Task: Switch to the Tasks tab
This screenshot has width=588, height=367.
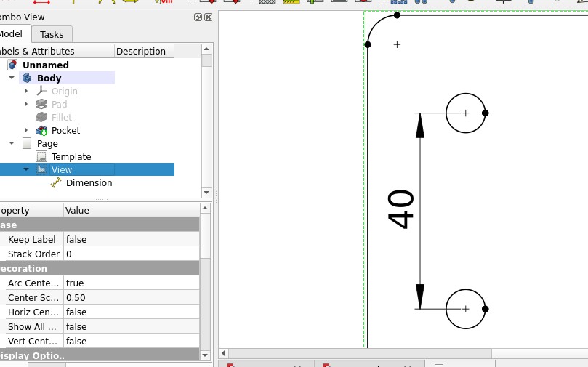Action: tap(52, 34)
